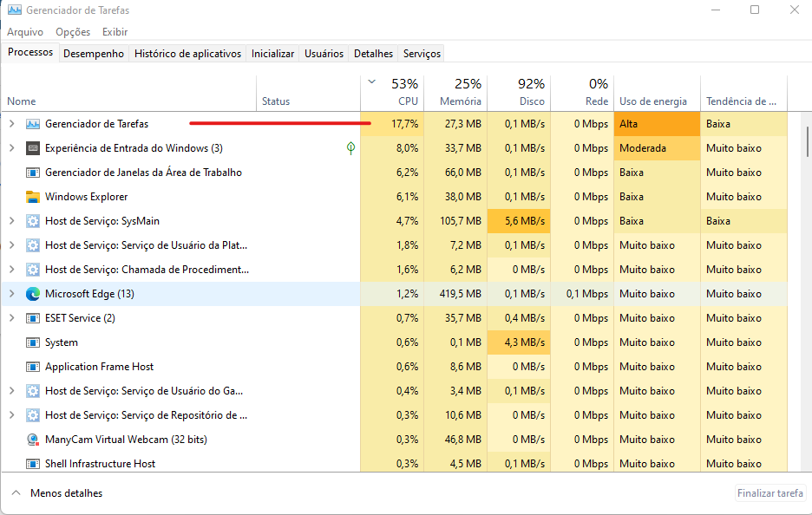The width and height of the screenshot is (812, 515).
Task: Select the Application Frame Host row
Action: tap(394, 367)
